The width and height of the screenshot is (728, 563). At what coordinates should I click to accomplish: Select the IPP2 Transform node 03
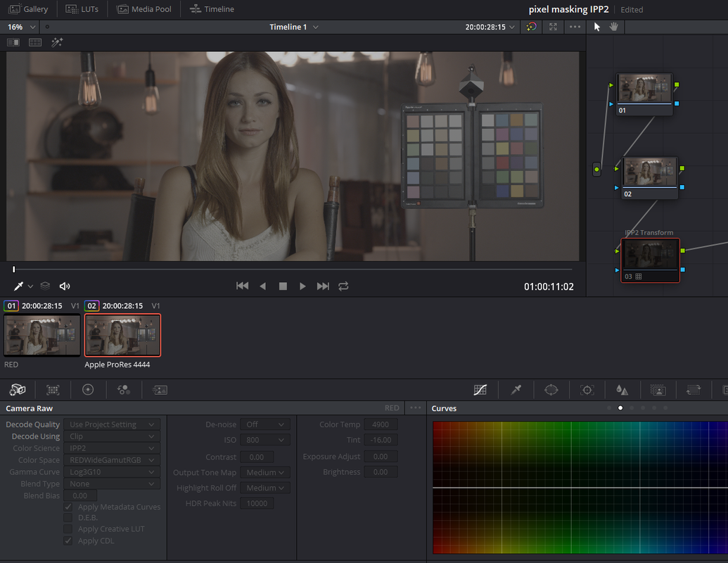[650, 260]
